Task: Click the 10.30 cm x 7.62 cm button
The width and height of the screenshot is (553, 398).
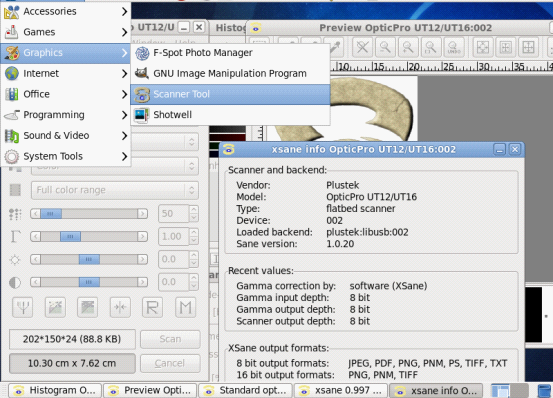Action: [72, 363]
